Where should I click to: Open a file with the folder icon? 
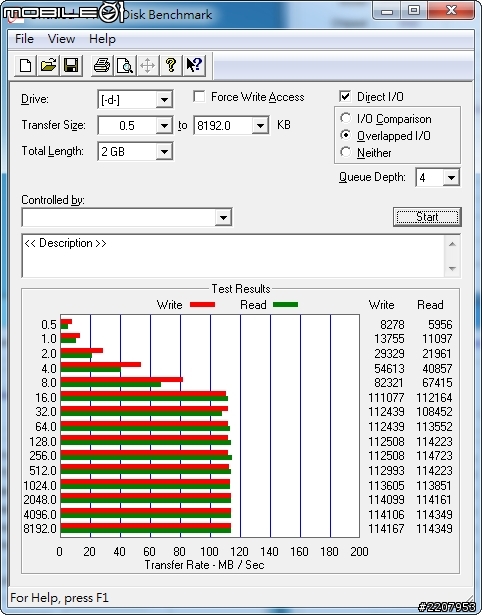[x=48, y=65]
